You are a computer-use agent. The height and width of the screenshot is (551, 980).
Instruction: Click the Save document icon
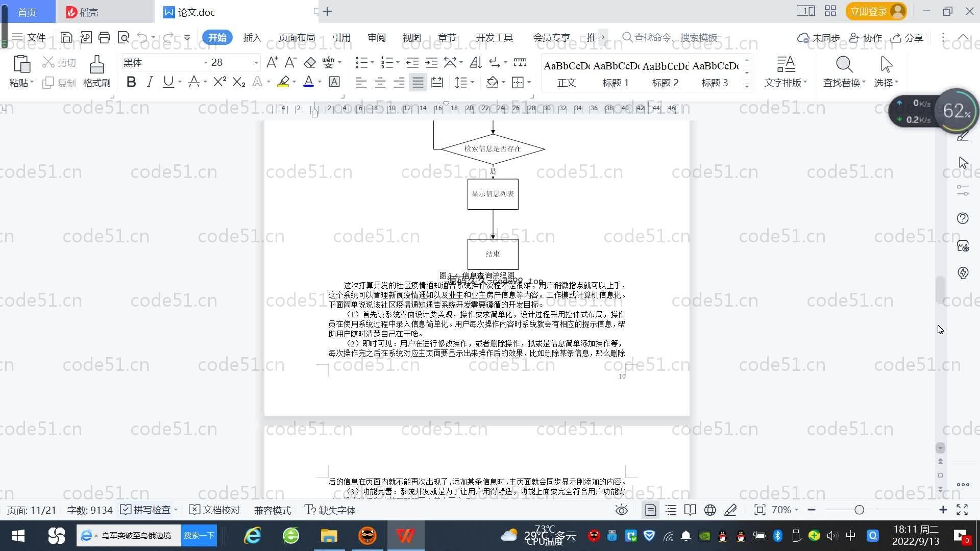click(66, 37)
